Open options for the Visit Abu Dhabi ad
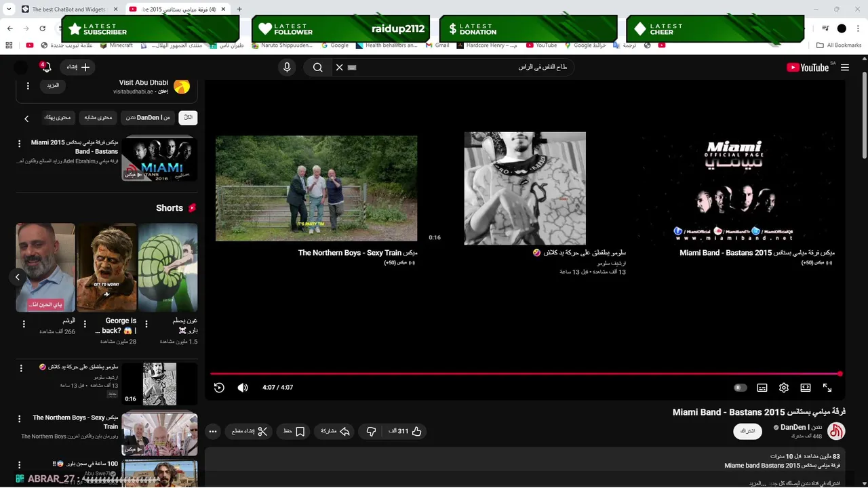 point(28,86)
